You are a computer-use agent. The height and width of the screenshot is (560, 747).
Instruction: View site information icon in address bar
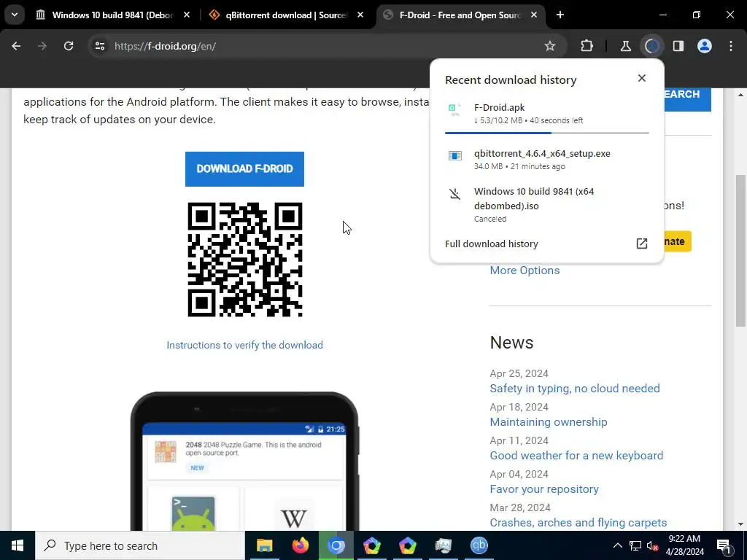(x=99, y=46)
